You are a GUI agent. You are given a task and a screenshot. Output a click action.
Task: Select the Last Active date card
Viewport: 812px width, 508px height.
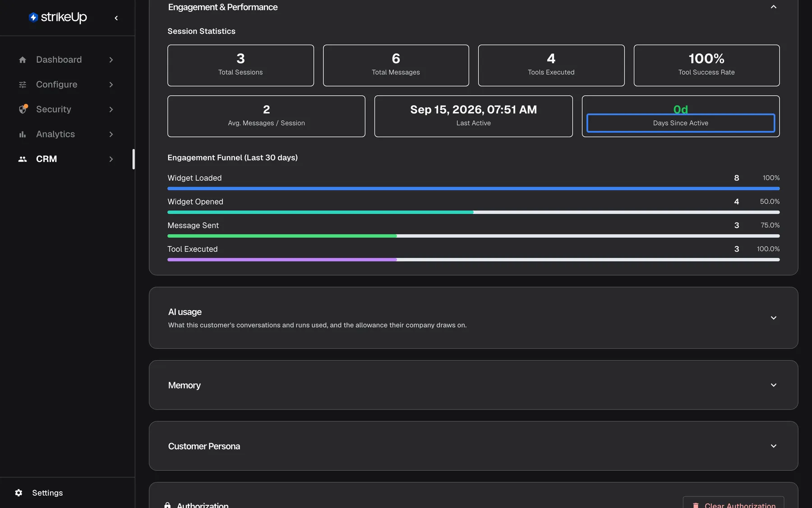473,116
